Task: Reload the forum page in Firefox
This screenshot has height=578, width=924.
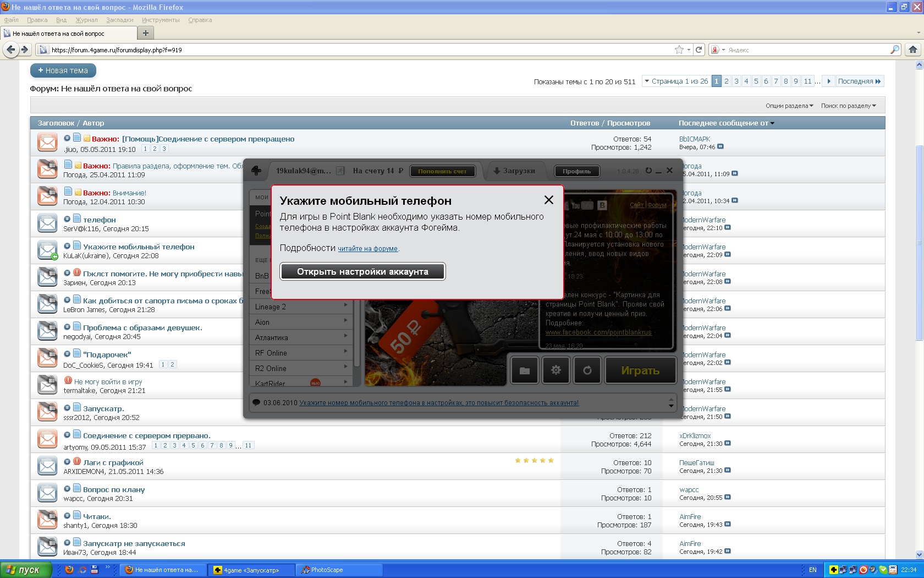Action: (x=699, y=50)
